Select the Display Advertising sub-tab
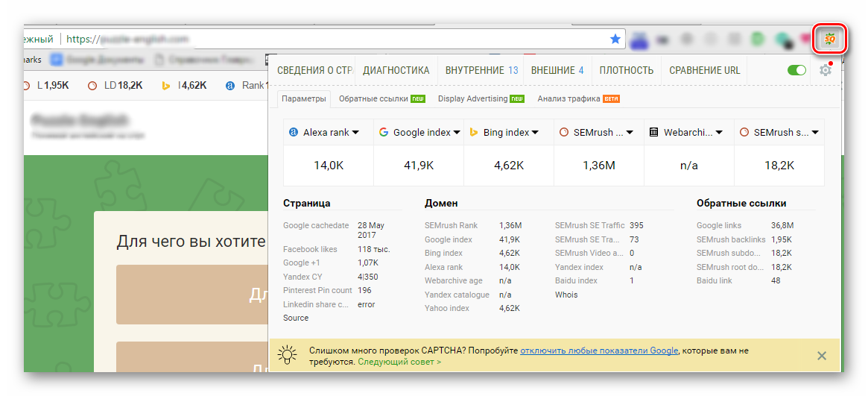The height and width of the screenshot is (396, 868). tap(481, 98)
